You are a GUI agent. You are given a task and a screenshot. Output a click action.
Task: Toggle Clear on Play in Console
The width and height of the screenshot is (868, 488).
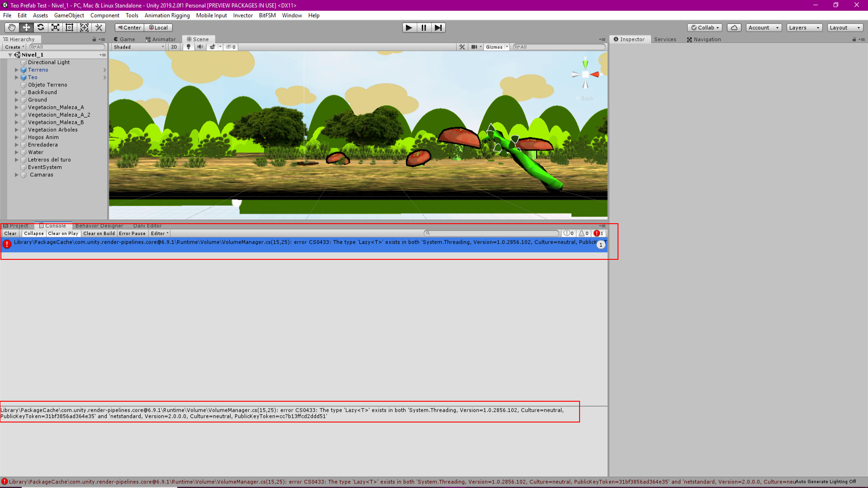(63, 234)
